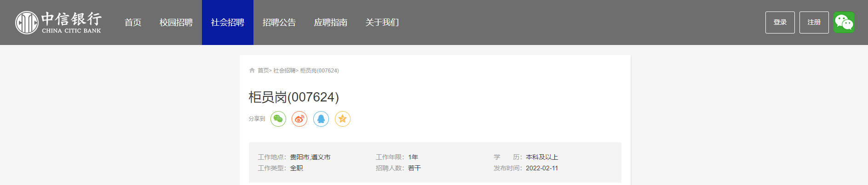The image size is (868, 185).
Task: Share to Qzone using star icon
Action: click(x=343, y=119)
